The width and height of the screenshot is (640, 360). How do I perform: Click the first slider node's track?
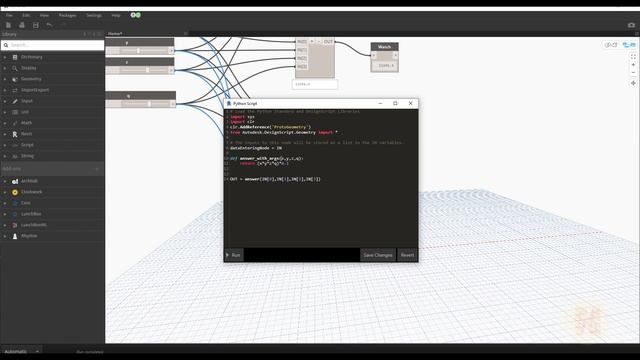144,51
